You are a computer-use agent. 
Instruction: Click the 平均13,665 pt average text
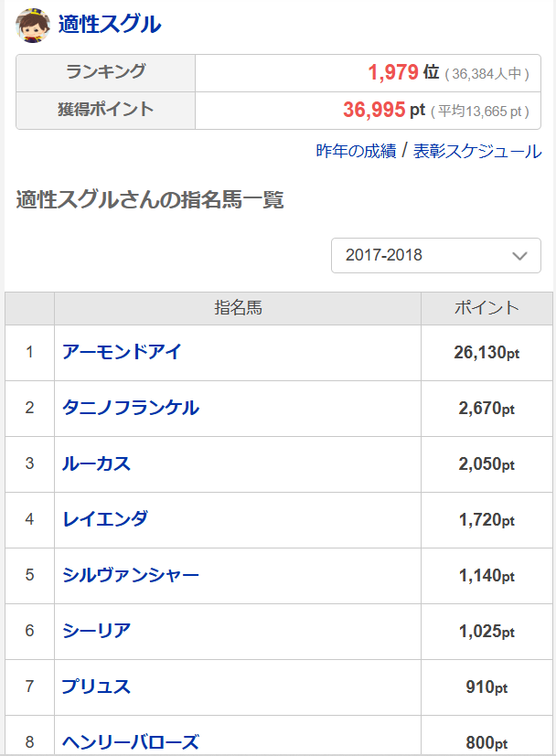pos(480,112)
